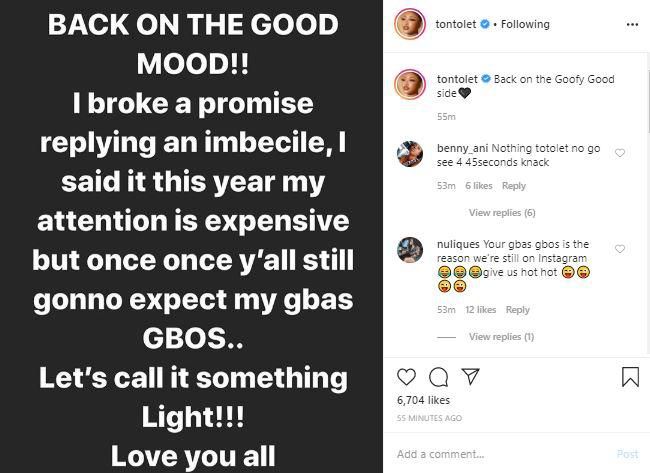Like the post with heart icon
650x473 pixels.
[x=406, y=377]
